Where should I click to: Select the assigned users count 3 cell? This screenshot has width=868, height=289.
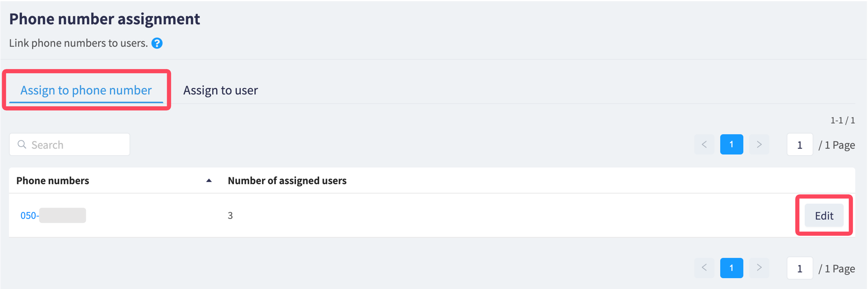click(x=230, y=215)
